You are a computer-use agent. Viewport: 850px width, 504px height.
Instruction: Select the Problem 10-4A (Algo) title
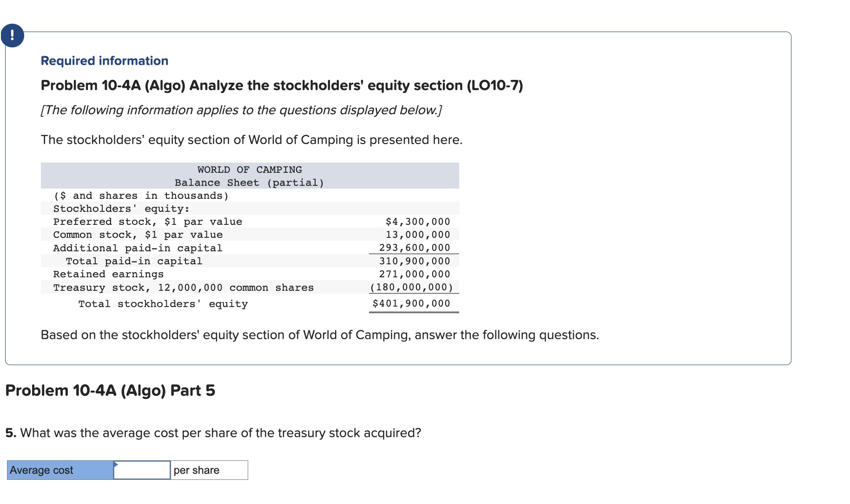[281, 85]
